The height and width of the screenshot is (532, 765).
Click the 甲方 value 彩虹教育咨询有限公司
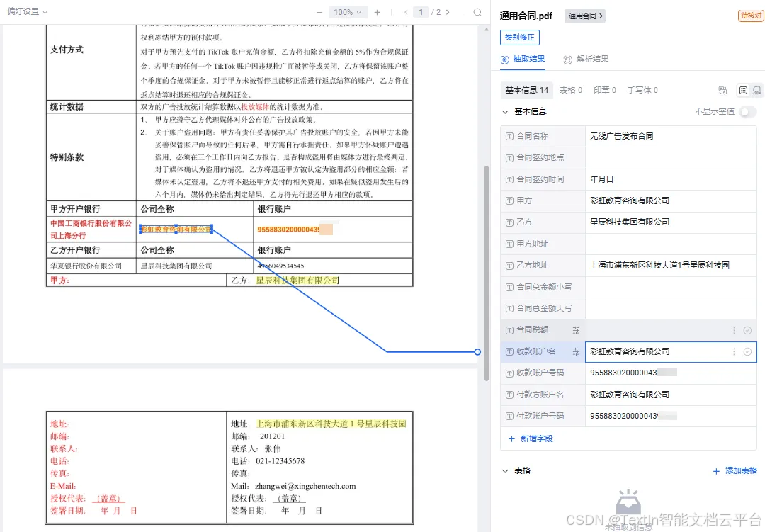[x=630, y=200]
